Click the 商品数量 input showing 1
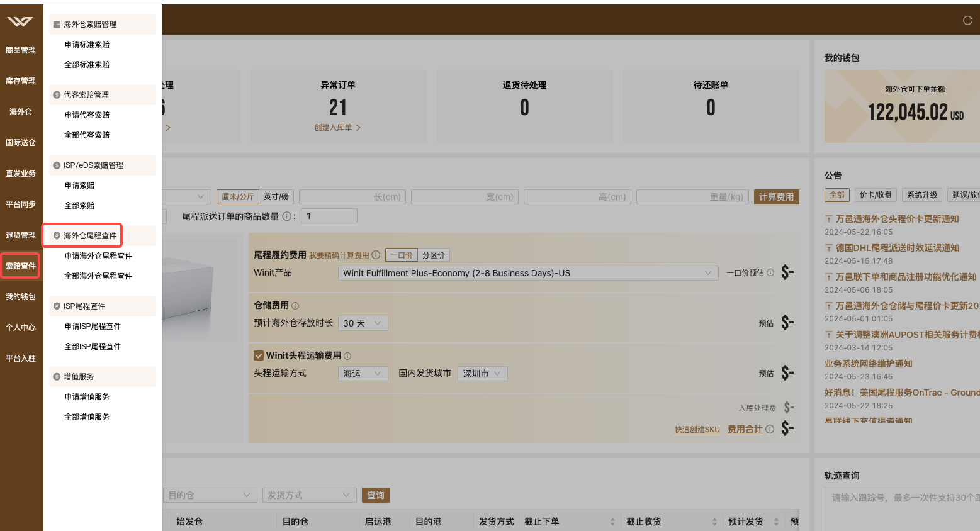Screen dimensions: 980x531 pos(329,216)
